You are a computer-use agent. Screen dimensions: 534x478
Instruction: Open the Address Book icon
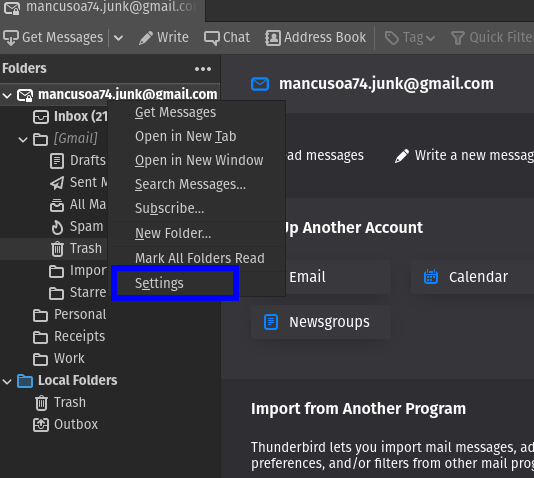(273, 38)
